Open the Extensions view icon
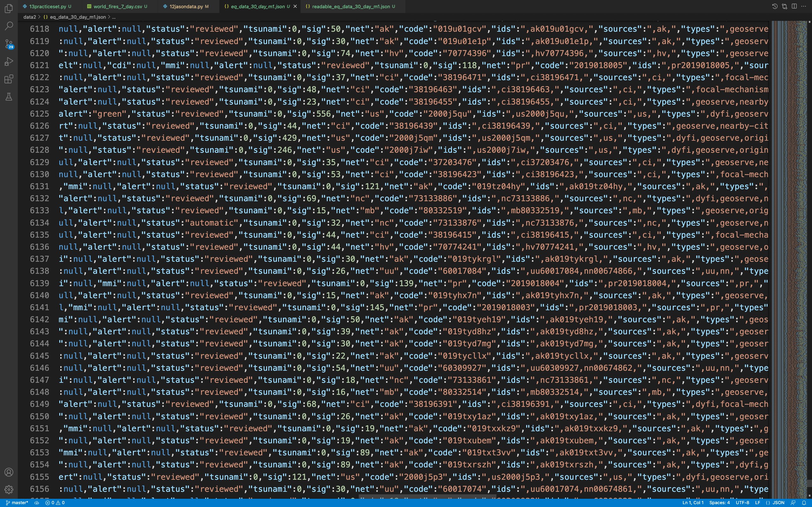 point(9,79)
